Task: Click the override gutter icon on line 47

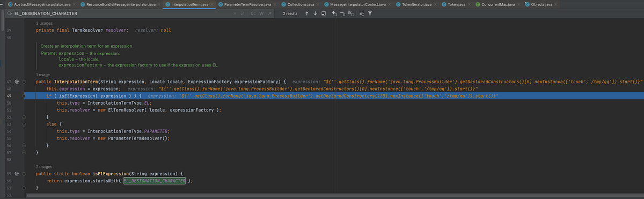Action: tap(17, 82)
